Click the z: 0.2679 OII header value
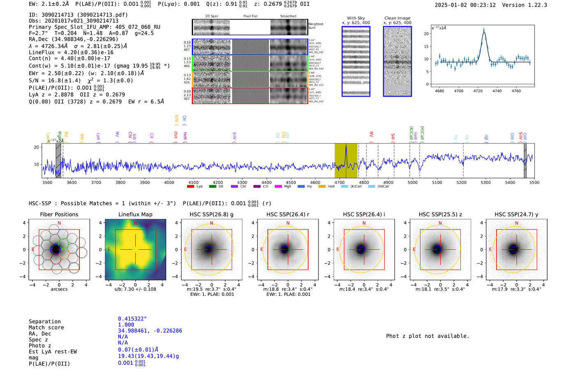Image resolution: width=576 pixels, height=392 pixels. point(282,4)
